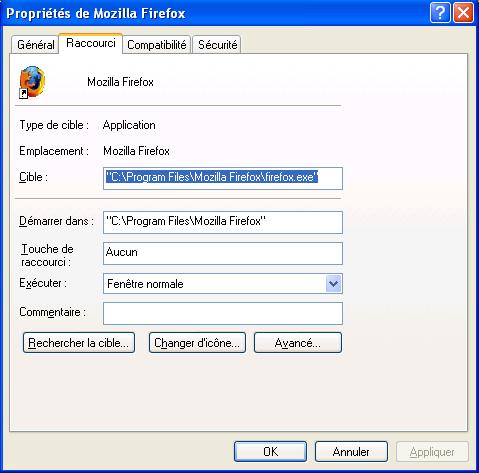Switch to the Général tab
The width and height of the screenshot is (479, 473).
[x=36, y=45]
